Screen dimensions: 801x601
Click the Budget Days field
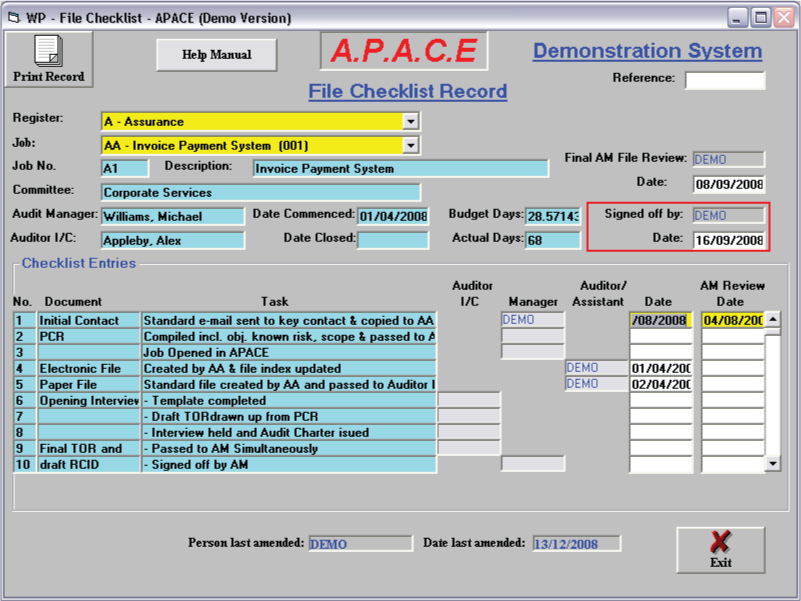(553, 217)
